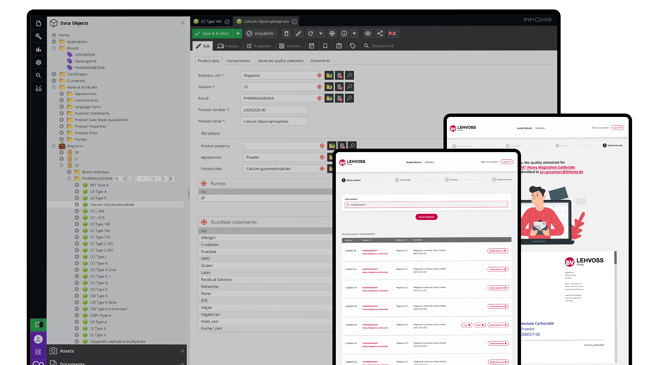Open the Tools wrench icon in sidebar
Image resolution: width=650 pixels, height=365 pixels.
point(39,36)
